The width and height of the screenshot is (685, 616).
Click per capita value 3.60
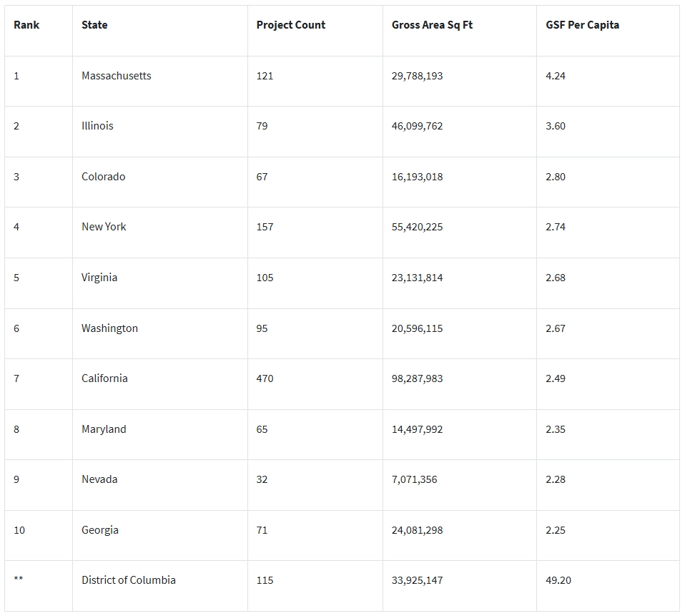556,127
